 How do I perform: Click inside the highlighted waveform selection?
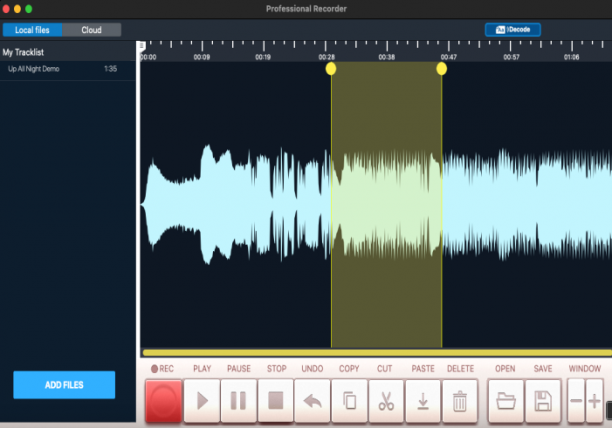[386, 204]
